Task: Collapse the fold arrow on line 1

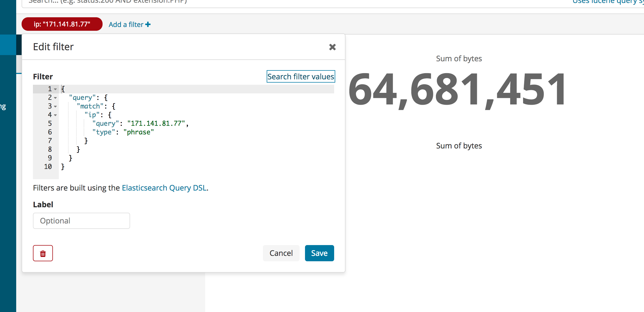Action: point(55,89)
